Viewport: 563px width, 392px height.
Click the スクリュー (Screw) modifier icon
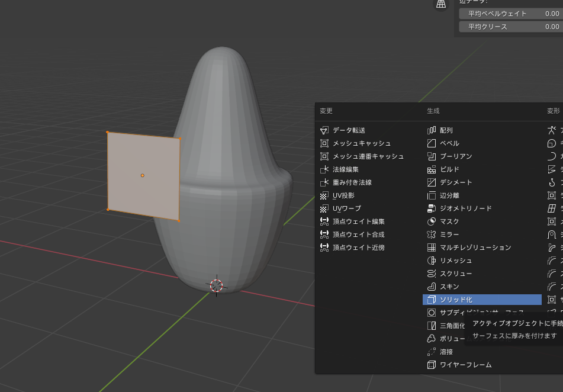(x=432, y=274)
